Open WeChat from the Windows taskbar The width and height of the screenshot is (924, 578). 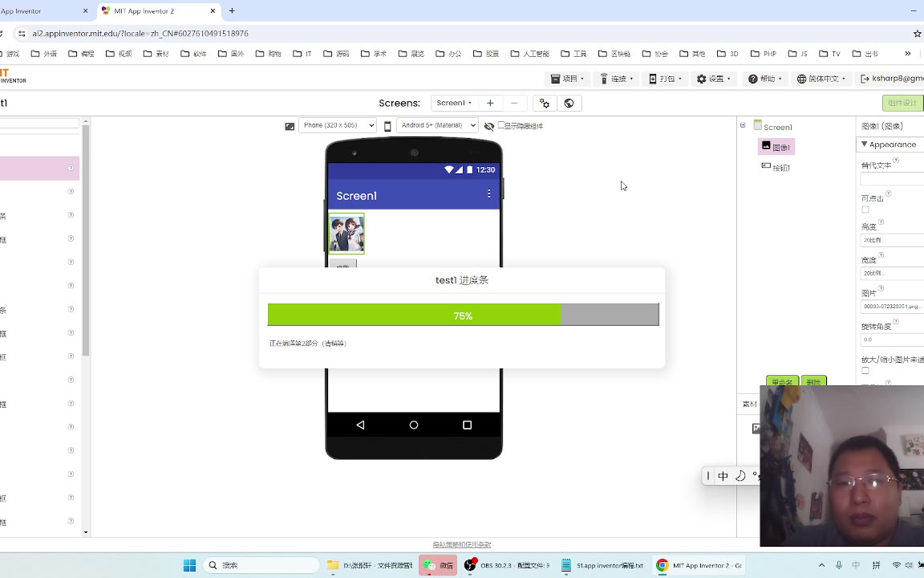[x=438, y=565]
